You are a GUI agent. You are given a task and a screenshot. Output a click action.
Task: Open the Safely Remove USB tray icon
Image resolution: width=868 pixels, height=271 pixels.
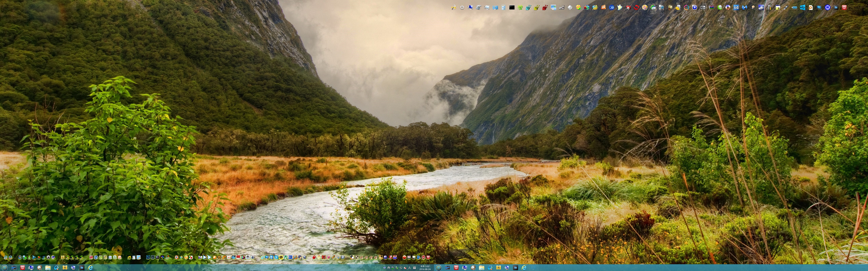[x=397, y=268]
